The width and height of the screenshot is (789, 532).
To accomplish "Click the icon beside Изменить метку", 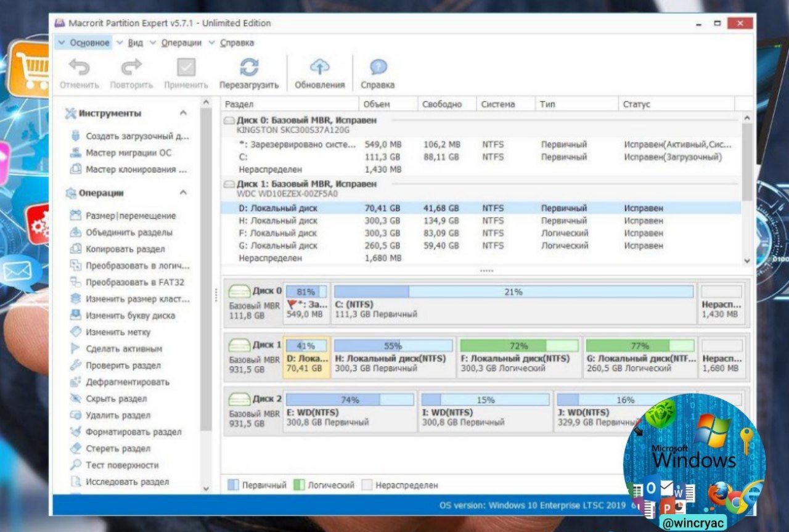I will click(76, 332).
